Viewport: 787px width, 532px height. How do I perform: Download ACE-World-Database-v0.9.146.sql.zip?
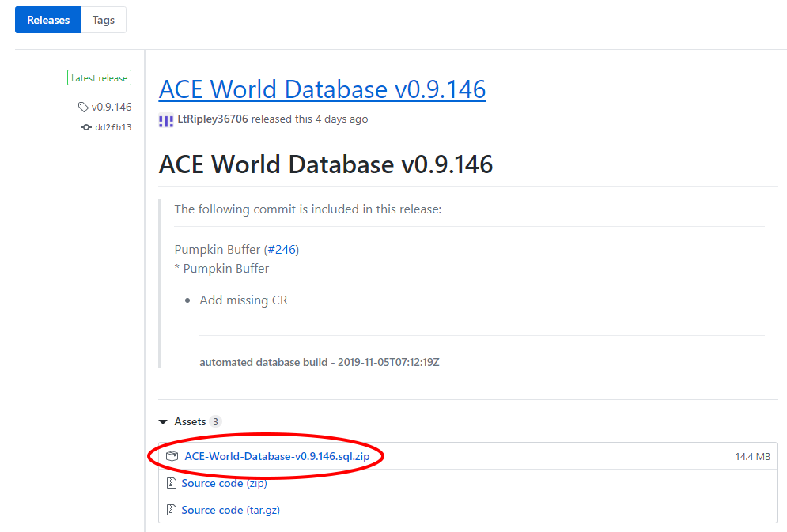click(x=277, y=456)
